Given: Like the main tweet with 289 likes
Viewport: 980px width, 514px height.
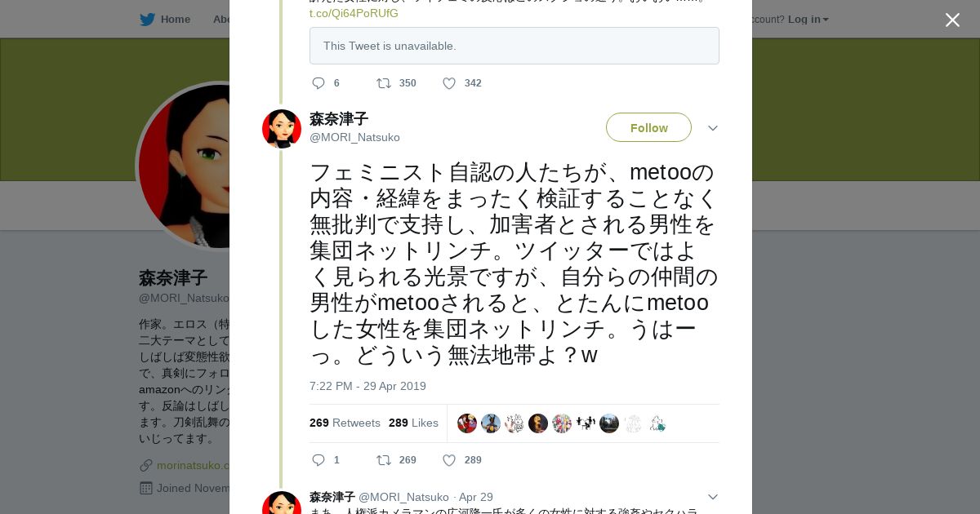Looking at the screenshot, I should click(449, 460).
